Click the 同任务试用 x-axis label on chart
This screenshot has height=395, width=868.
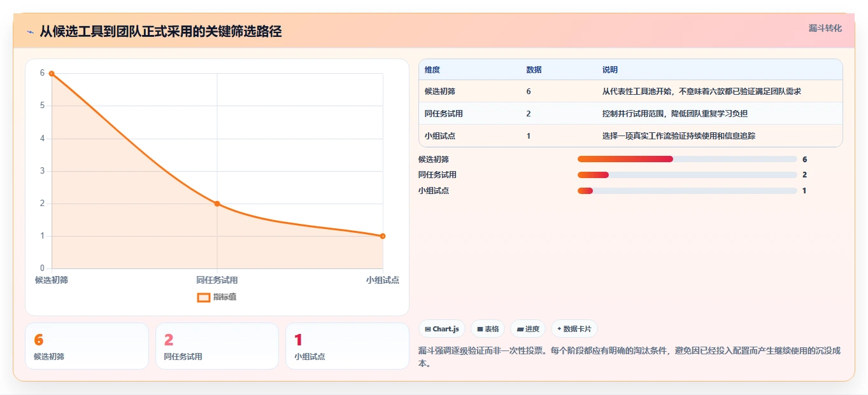[217, 280]
